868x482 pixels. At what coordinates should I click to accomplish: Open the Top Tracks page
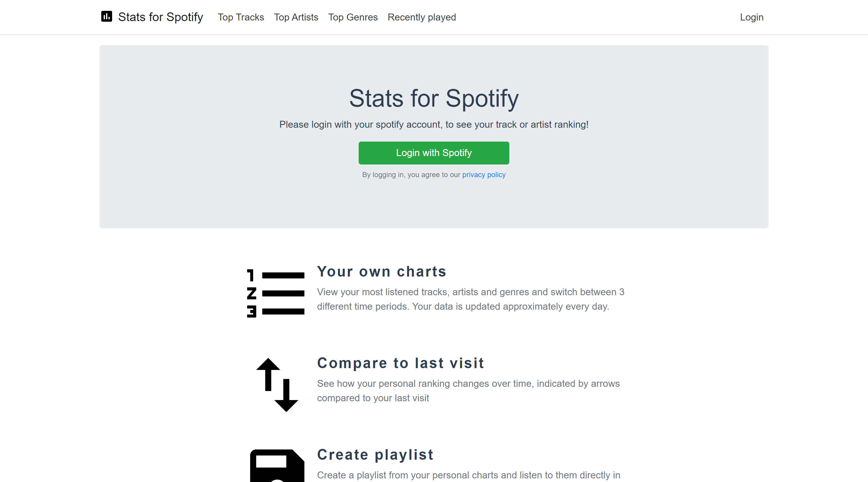click(x=241, y=17)
